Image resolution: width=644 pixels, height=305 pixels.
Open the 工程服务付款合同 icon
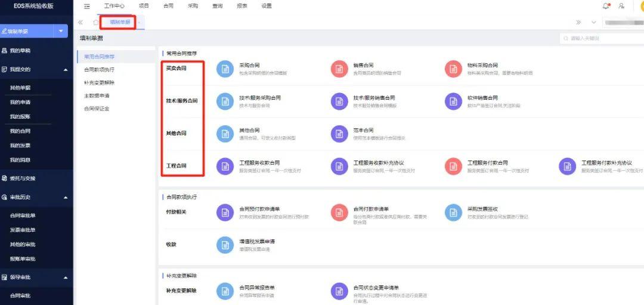[x=453, y=167]
